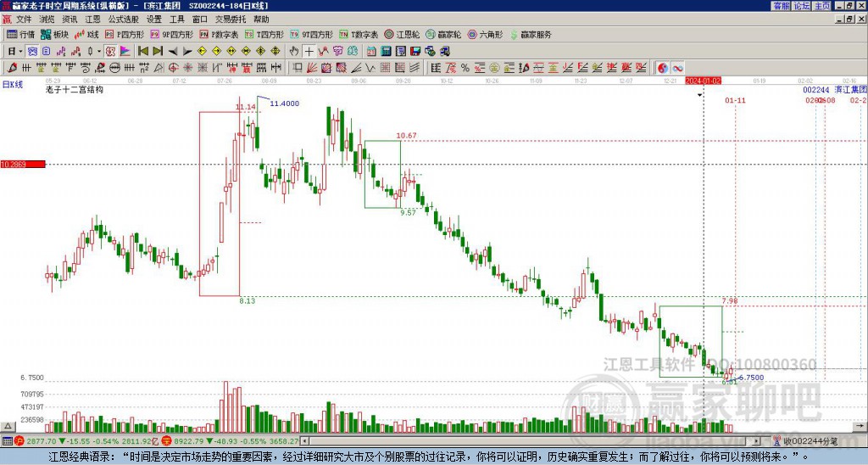Click the colored flag icon
The image size is (868, 465).
(125, 51)
